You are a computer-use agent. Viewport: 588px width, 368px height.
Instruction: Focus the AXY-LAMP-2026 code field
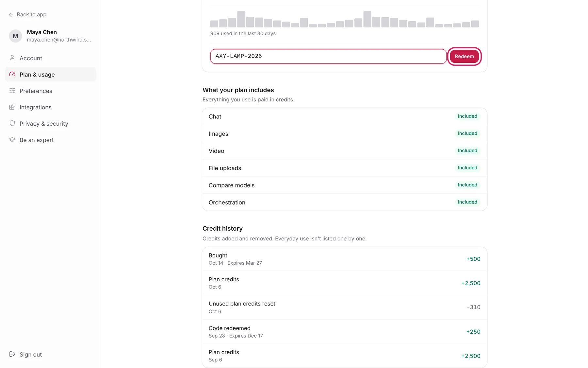[328, 56]
